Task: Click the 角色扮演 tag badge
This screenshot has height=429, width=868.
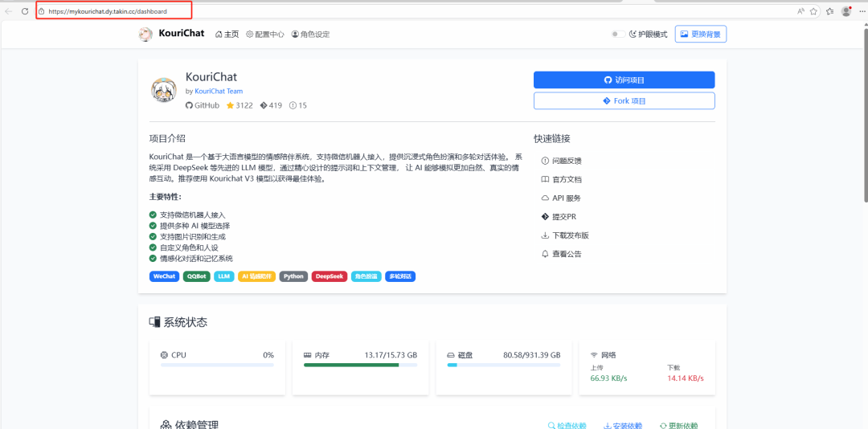Action: tap(366, 276)
